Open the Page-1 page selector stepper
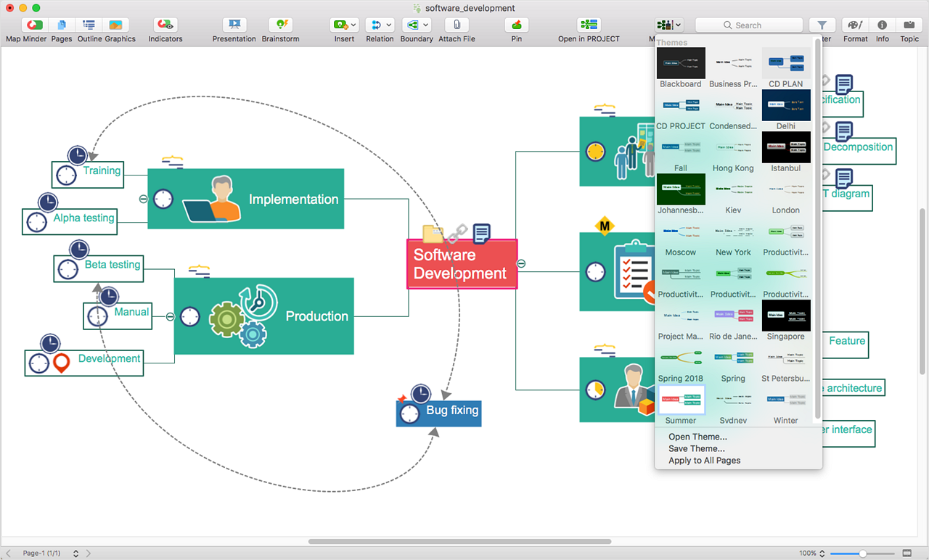 (75, 553)
